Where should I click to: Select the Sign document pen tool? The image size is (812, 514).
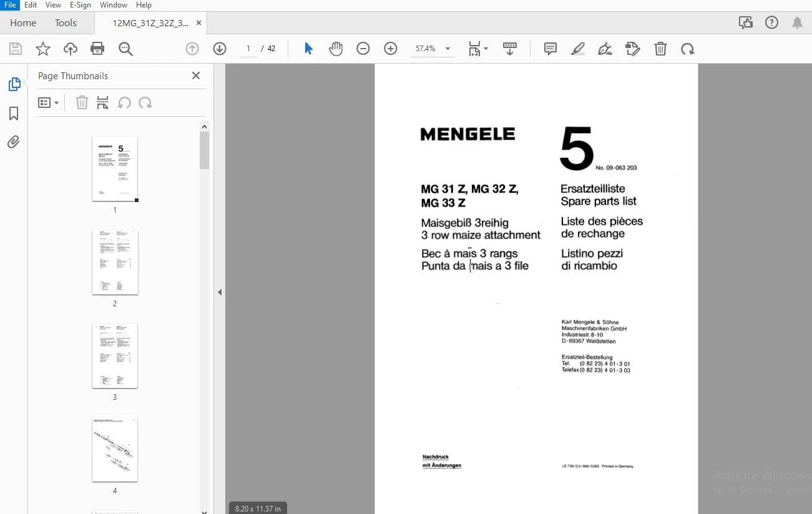click(x=605, y=49)
